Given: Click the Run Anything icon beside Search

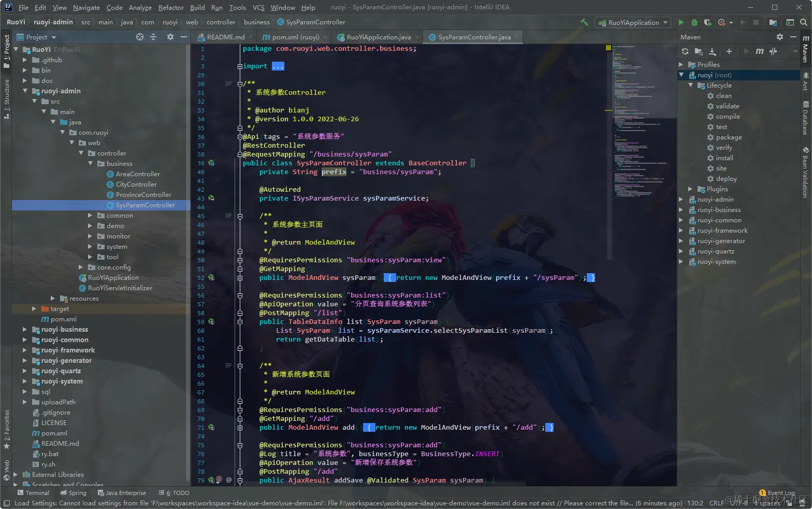Looking at the screenshot, I should click(x=790, y=22).
